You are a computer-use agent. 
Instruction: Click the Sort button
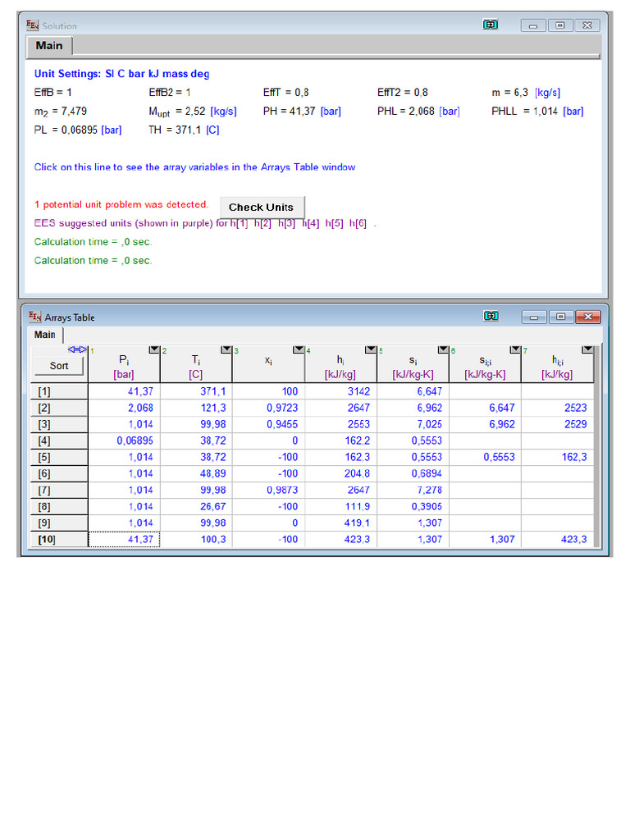[59, 366]
